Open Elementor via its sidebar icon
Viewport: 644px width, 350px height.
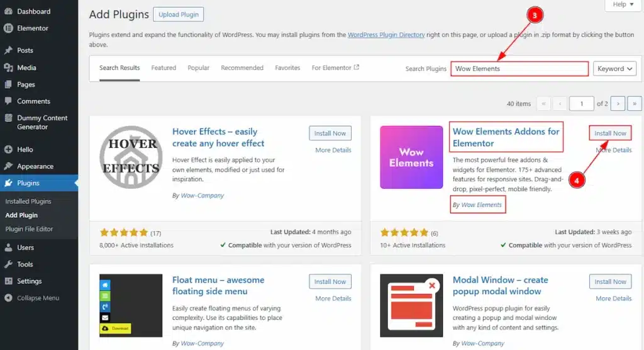tap(8, 28)
